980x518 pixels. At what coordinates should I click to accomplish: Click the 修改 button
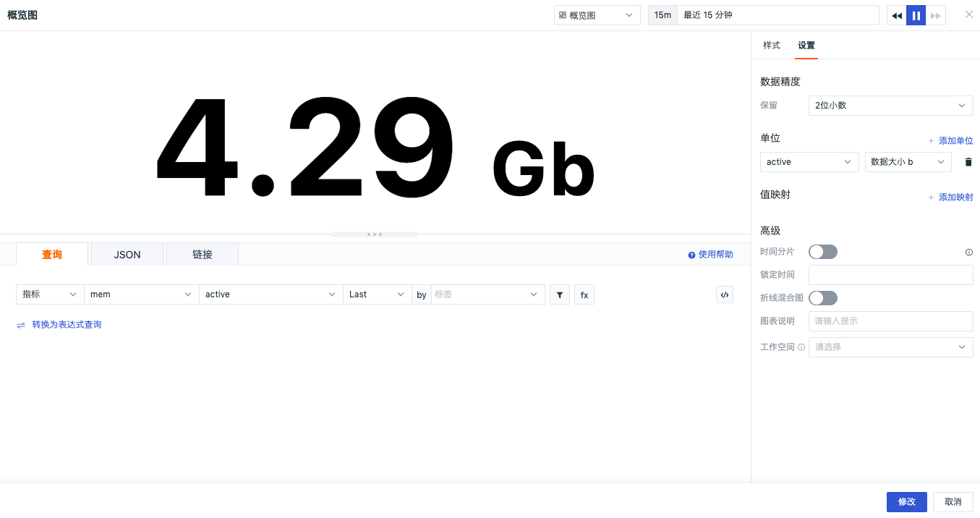906,502
